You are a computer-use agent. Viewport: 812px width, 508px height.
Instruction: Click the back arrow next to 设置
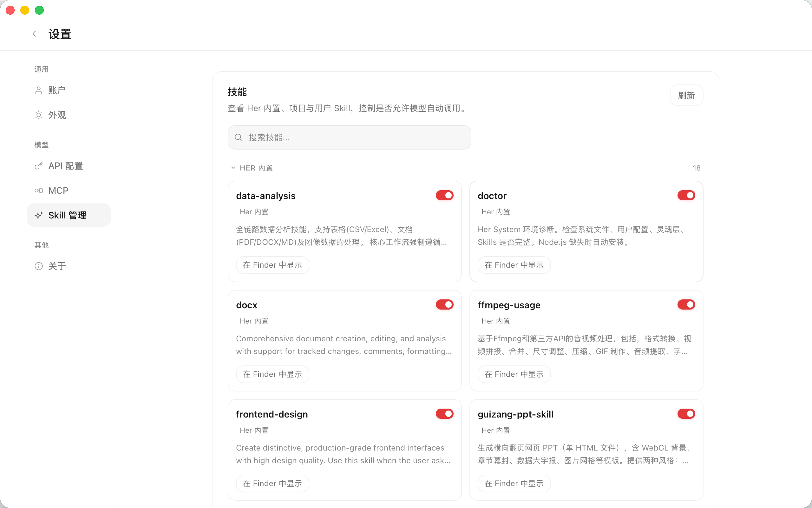point(34,34)
